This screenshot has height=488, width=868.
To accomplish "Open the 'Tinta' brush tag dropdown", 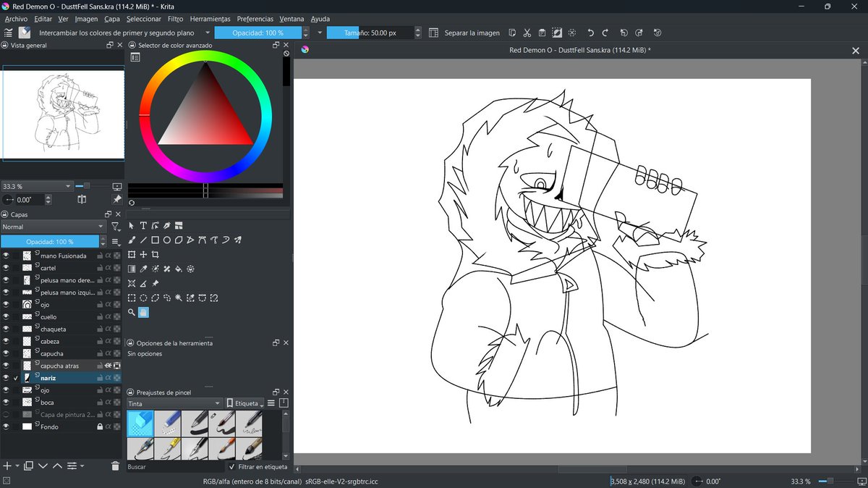I will click(174, 403).
